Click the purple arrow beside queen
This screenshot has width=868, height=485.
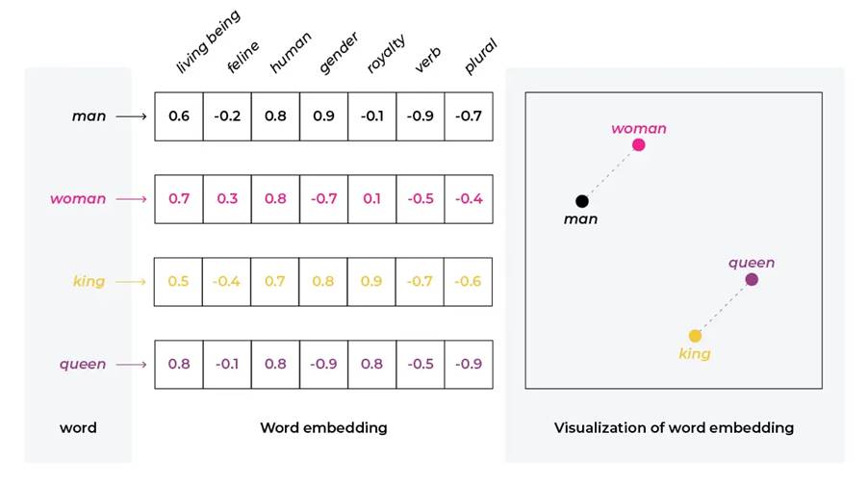click(x=131, y=365)
